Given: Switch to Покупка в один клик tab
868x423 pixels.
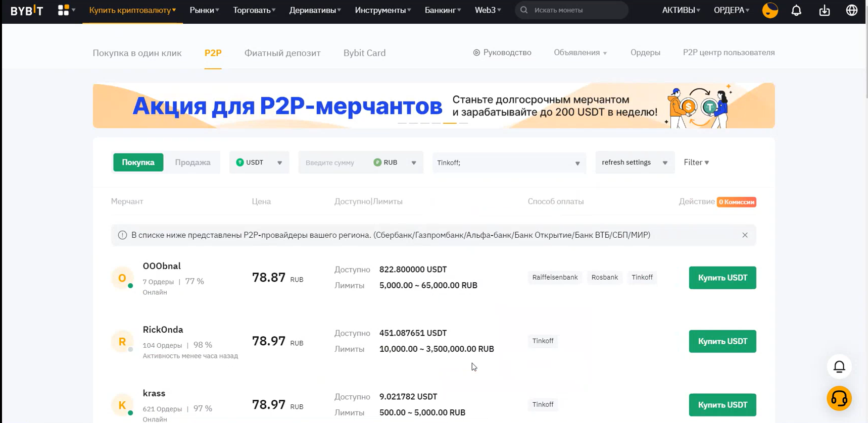Looking at the screenshot, I should pyautogui.click(x=137, y=53).
